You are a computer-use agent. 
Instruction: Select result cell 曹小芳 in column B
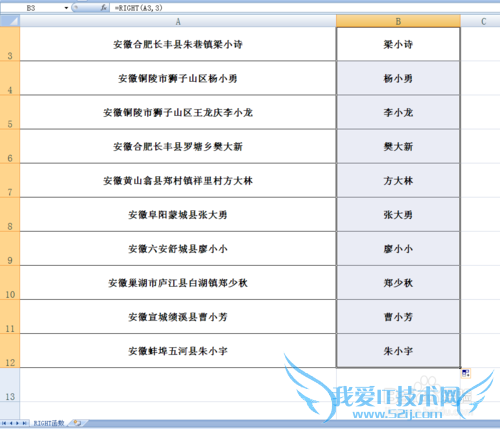(x=398, y=317)
